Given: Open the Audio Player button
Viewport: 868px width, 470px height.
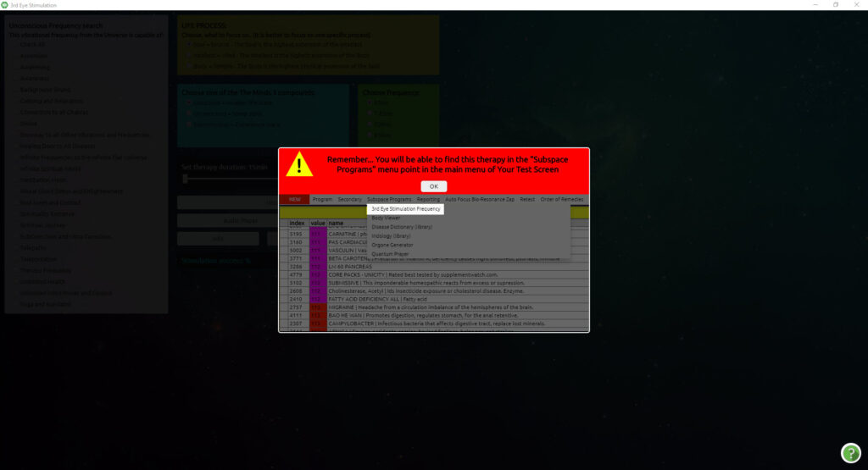Looking at the screenshot, I should [x=218, y=220].
